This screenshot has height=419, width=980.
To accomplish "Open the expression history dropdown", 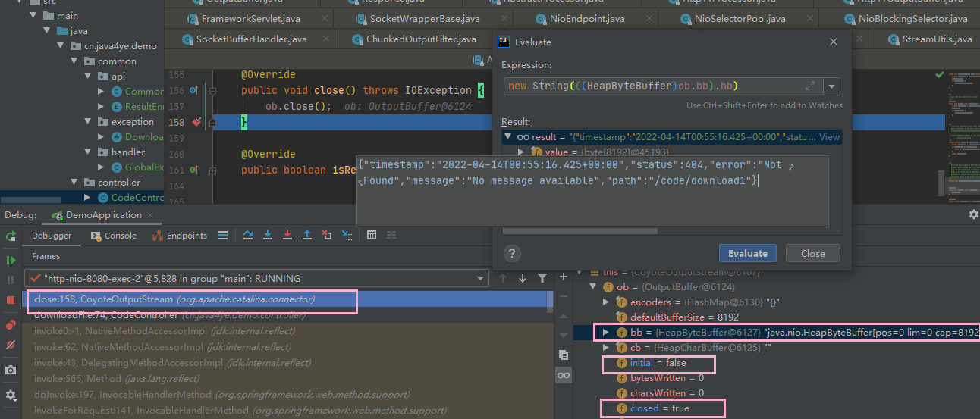I will 832,86.
